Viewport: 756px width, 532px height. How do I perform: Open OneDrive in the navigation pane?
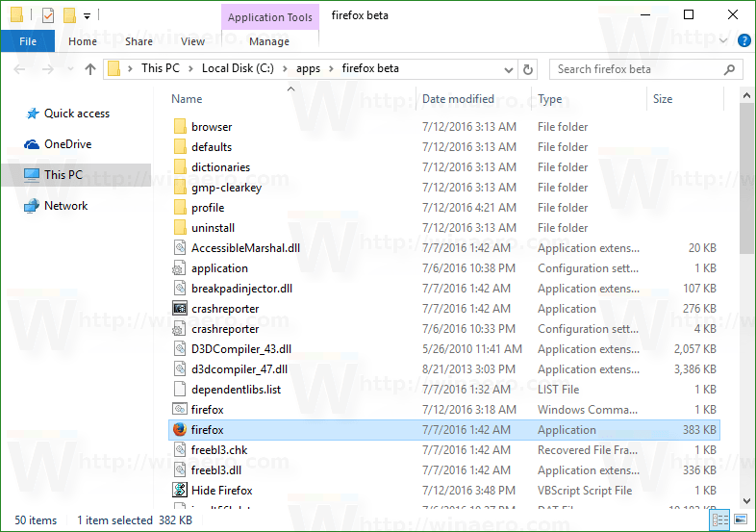click(67, 144)
